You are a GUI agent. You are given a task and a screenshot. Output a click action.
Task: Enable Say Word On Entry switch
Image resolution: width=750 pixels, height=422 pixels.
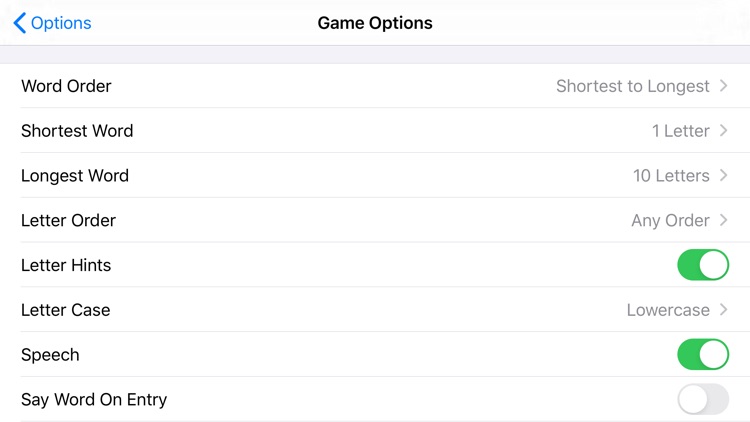(x=703, y=400)
